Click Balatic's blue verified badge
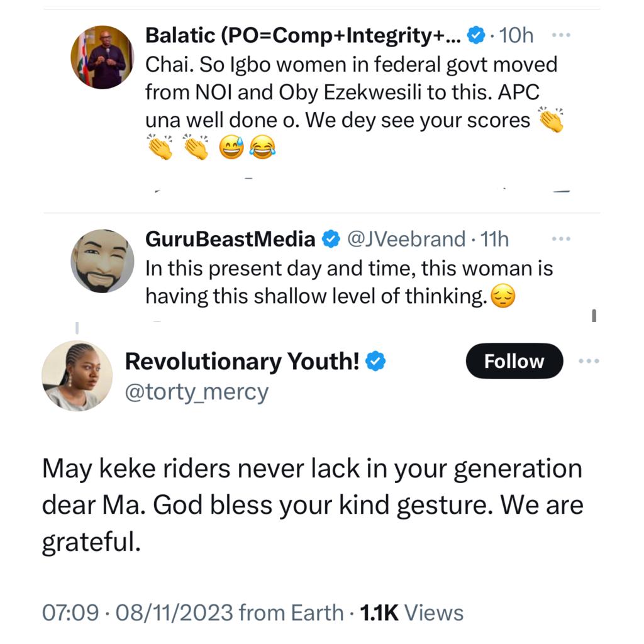644x644 pixels. tap(477, 36)
